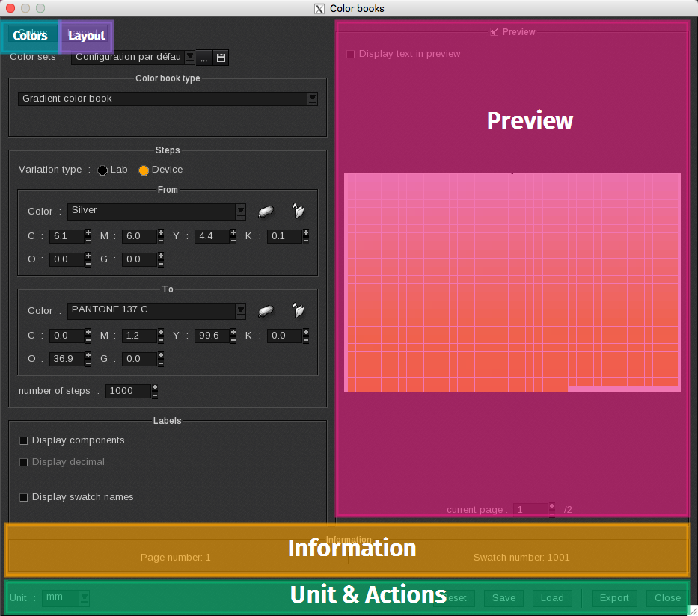Click the color book icon for the To color
Screen dimensions: 698x616
click(x=298, y=310)
